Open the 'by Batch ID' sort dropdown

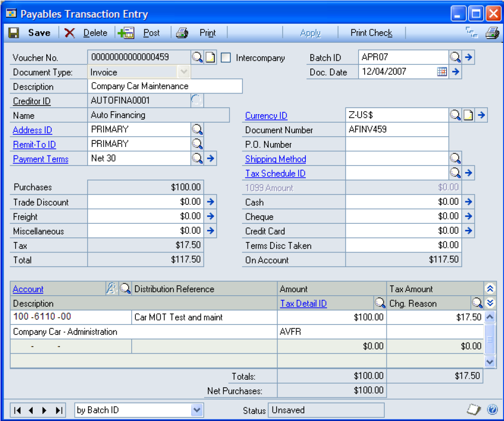[x=197, y=410]
